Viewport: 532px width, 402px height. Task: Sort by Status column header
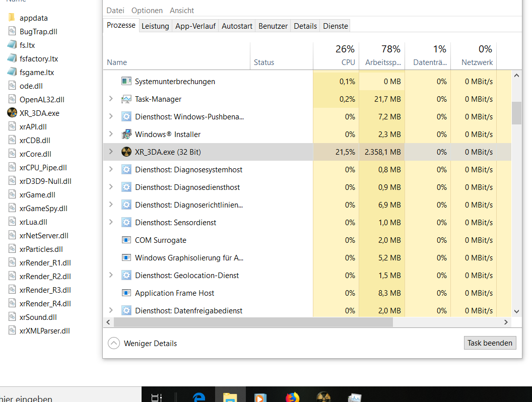(x=282, y=56)
